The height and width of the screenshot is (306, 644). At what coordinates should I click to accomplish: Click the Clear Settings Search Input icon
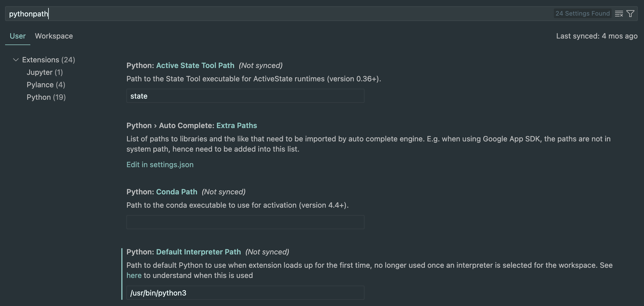pyautogui.click(x=619, y=14)
